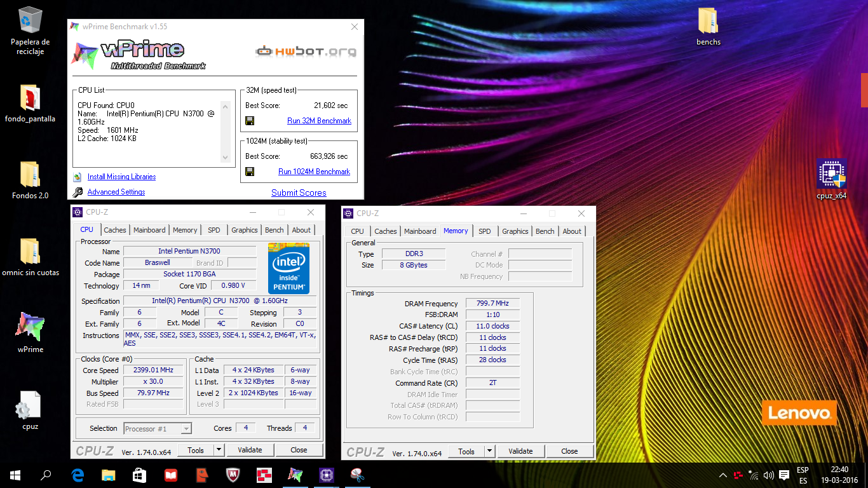868x488 pixels.
Task: Click the Core VID 0.980 V field
Action: click(x=233, y=285)
